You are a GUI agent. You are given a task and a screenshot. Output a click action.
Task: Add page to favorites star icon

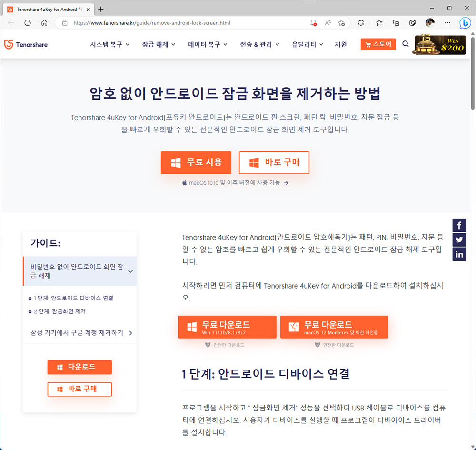(x=341, y=23)
